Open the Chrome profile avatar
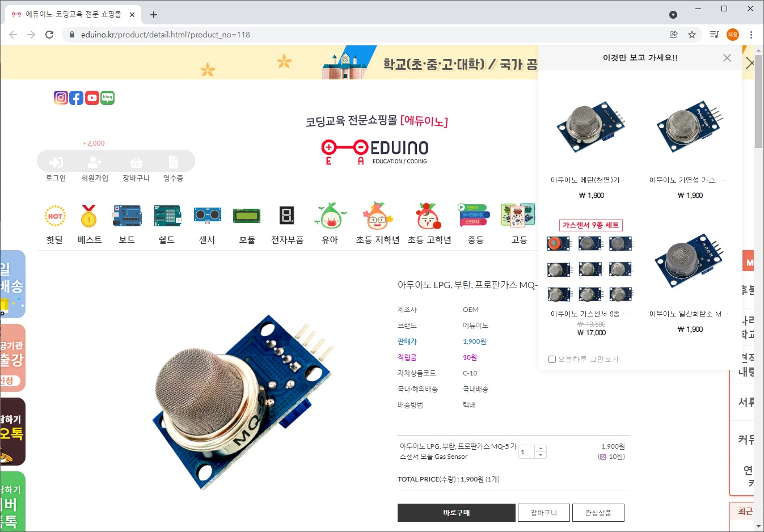The width and height of the screenshot is (764, 532). [733, 35]
